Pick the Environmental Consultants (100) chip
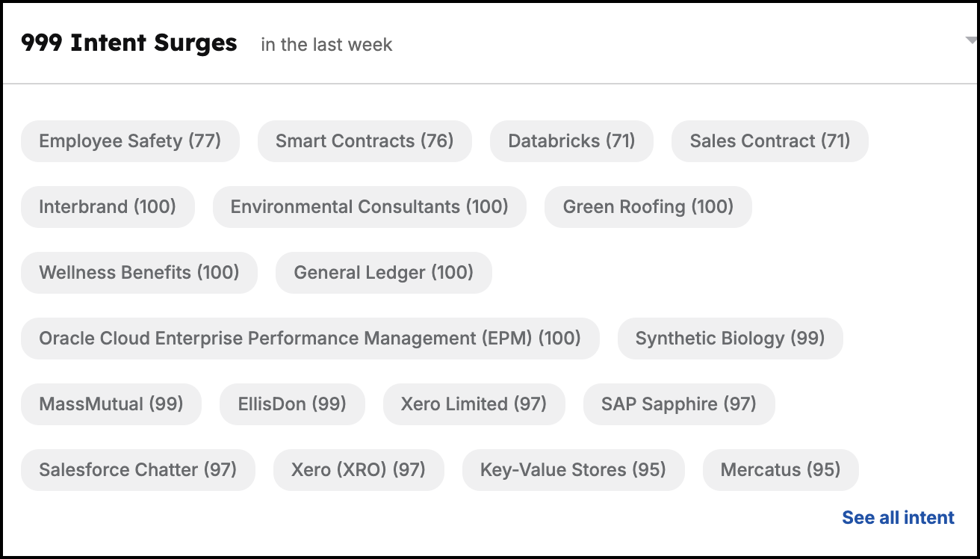The image size is (980, 559). pyautogui.click(x=370, y=207)
